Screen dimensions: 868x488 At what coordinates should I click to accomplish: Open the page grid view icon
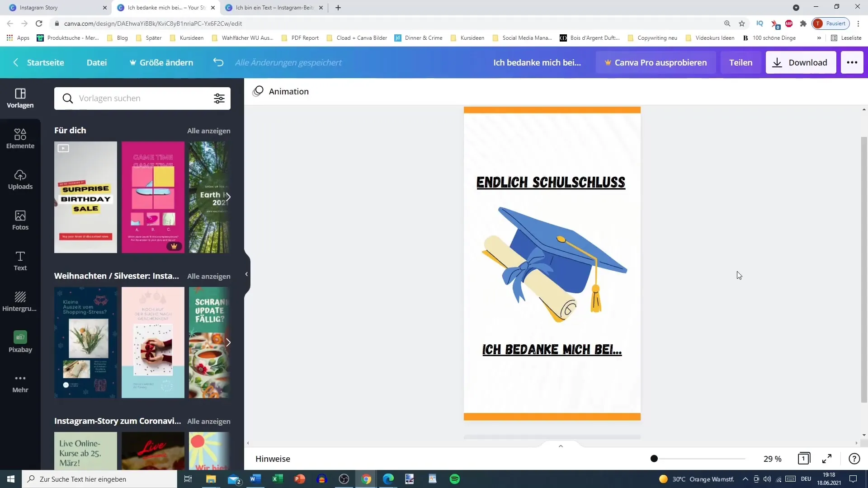click(804, 459)
